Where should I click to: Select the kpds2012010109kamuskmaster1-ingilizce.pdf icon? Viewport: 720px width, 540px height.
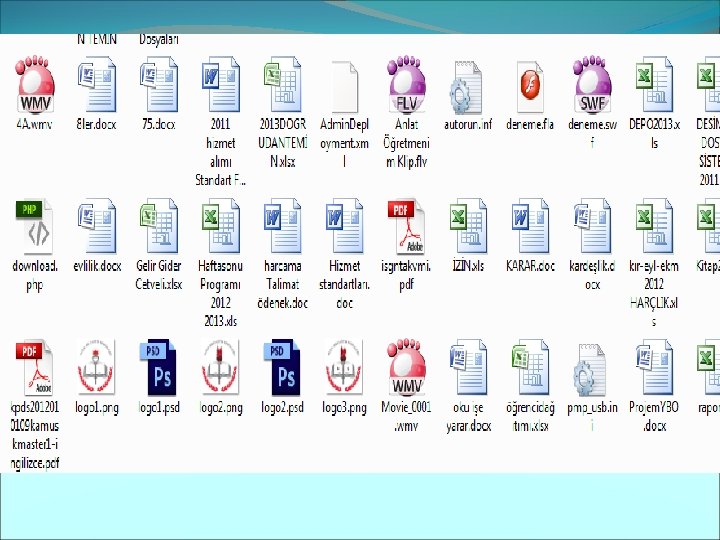(x=35, y=368)
